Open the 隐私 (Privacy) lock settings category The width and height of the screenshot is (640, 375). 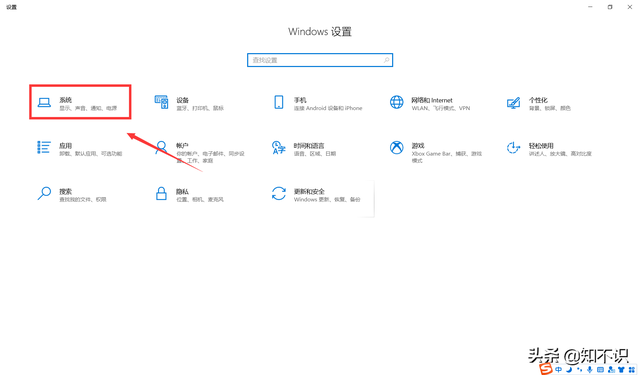coord(189,194)
